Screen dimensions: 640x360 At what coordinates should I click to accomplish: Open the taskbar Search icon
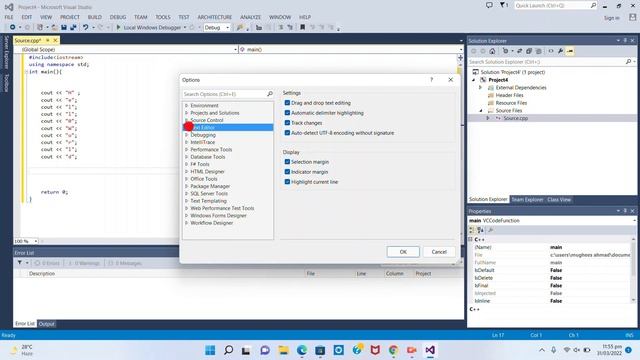tap(229, 350)
